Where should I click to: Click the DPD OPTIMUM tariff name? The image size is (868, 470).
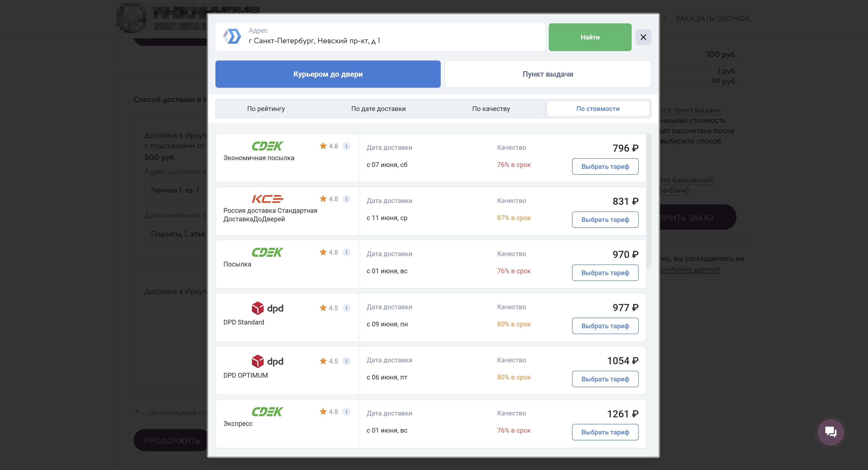[x=246, y=375]
